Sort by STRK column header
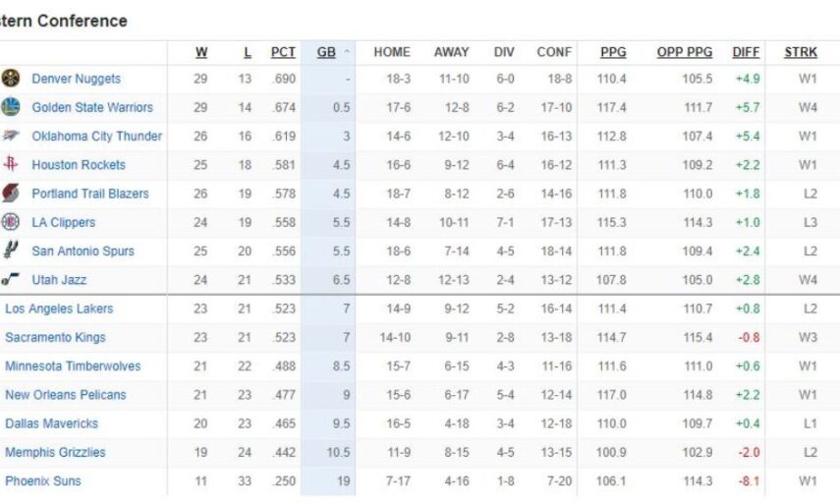840x504 pixels. click(x=801, y=52)
